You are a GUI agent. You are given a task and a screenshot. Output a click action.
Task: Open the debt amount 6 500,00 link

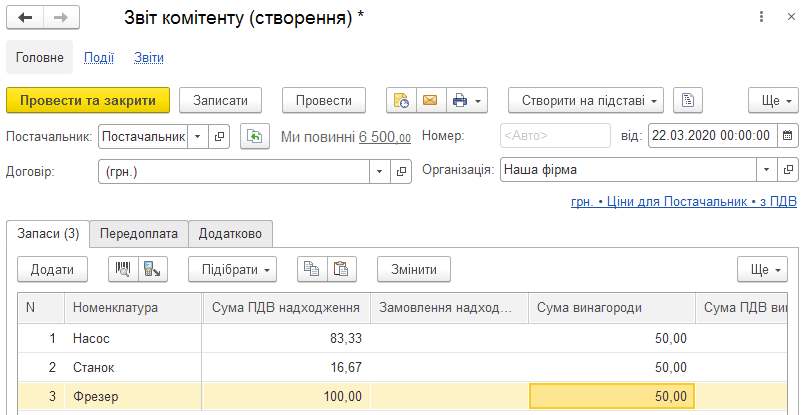point(385,136)
